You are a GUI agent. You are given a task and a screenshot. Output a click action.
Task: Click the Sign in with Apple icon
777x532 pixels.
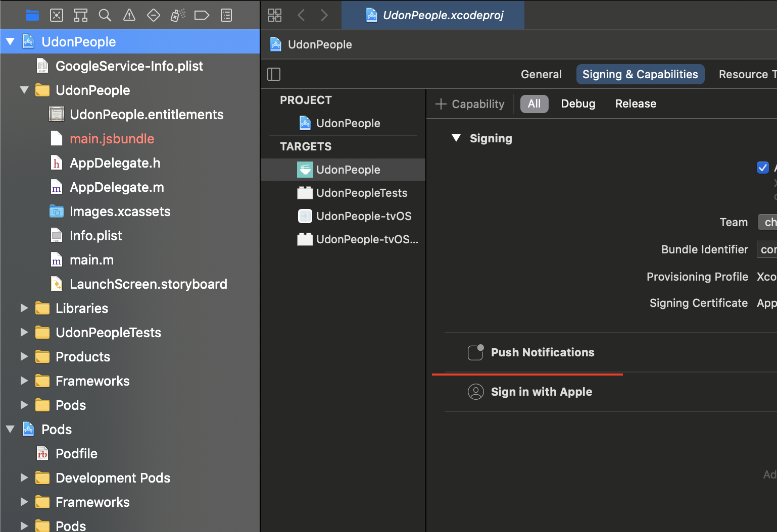coord(476,392)
